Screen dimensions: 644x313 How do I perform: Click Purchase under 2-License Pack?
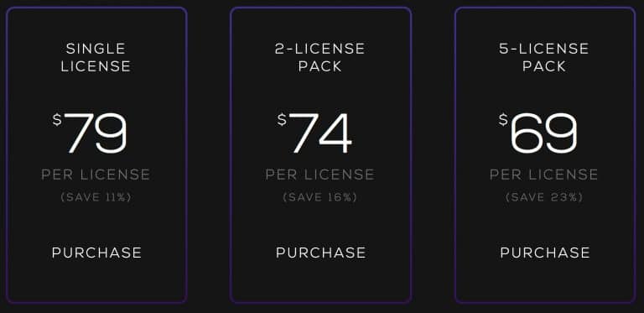[321, 253]
